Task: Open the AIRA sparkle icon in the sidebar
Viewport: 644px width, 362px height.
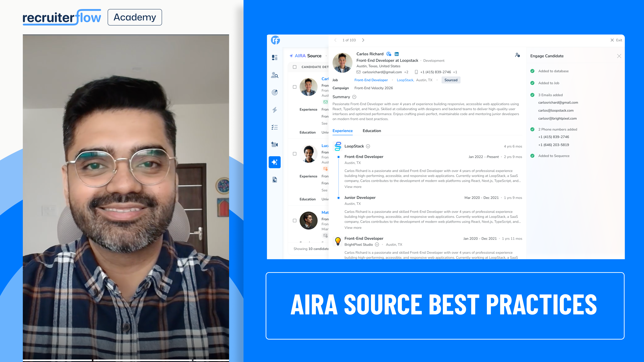Action: click(275, 162)
